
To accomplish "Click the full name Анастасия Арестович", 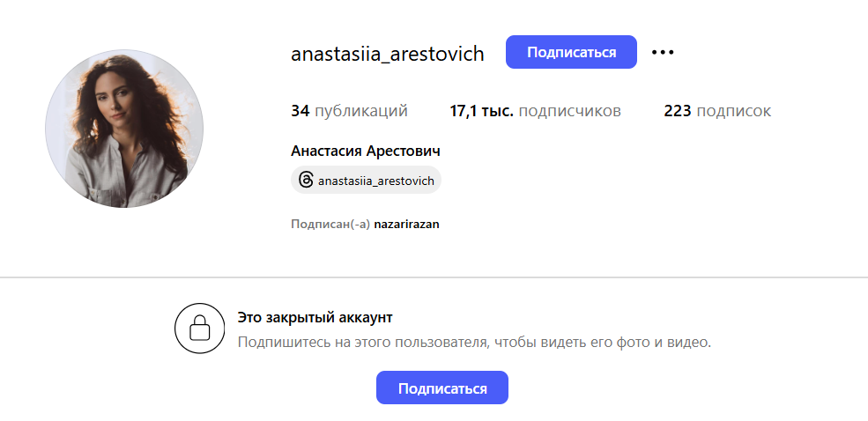I will (x=366, y=151).
